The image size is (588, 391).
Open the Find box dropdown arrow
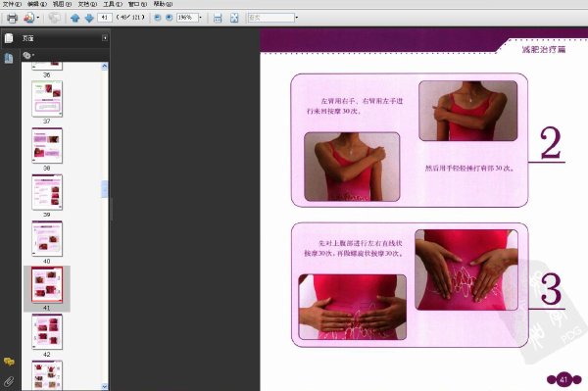[x=297, y=18]
